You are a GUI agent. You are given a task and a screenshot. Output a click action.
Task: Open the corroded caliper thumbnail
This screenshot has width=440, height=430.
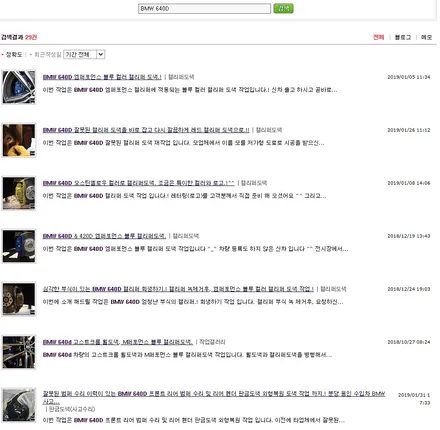(x=19, y=299)
